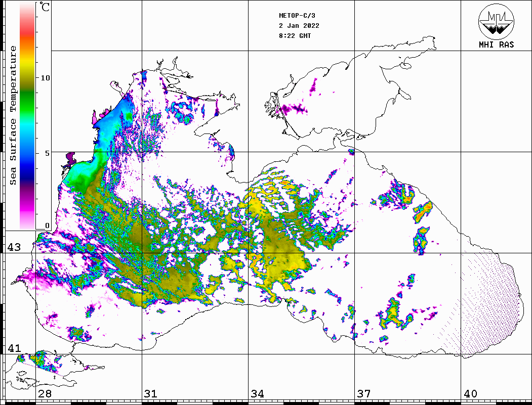Viewport: 532px width, 405px height.
Task: Click the latitude label '43'
Action: point(14,247)
